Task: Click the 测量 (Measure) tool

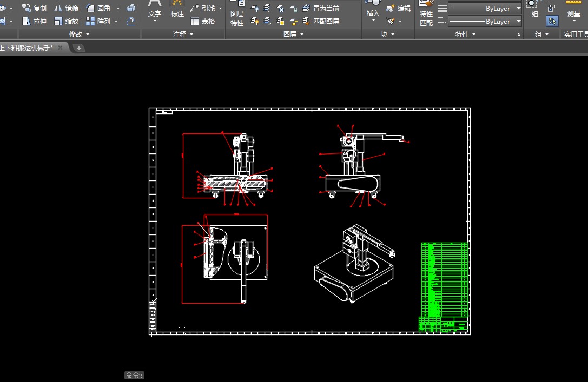Action: tap(574, 8)
